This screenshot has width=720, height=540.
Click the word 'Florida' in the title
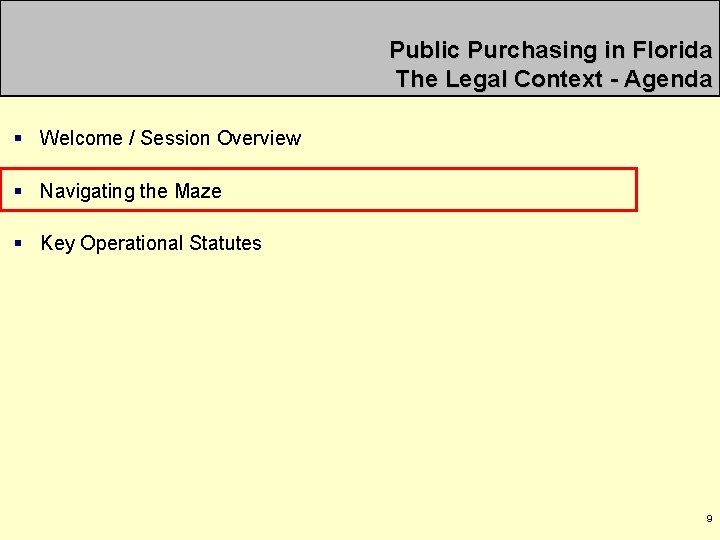click(x=672, y=50)
